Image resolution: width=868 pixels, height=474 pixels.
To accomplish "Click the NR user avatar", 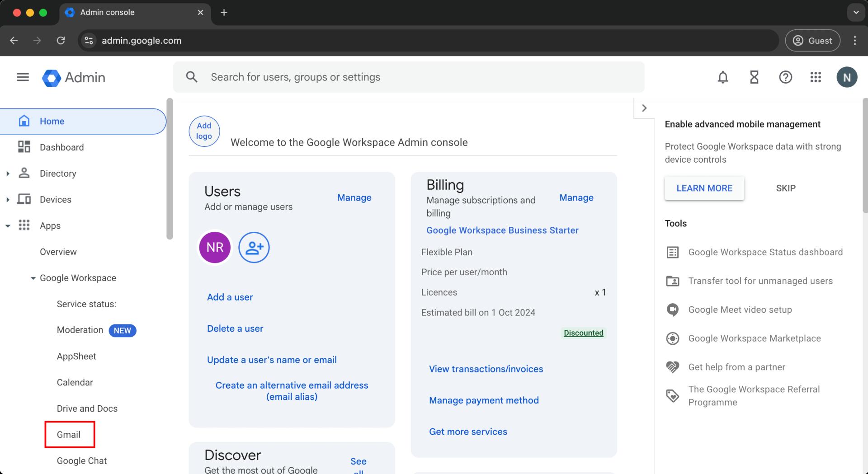I will 215,247.
